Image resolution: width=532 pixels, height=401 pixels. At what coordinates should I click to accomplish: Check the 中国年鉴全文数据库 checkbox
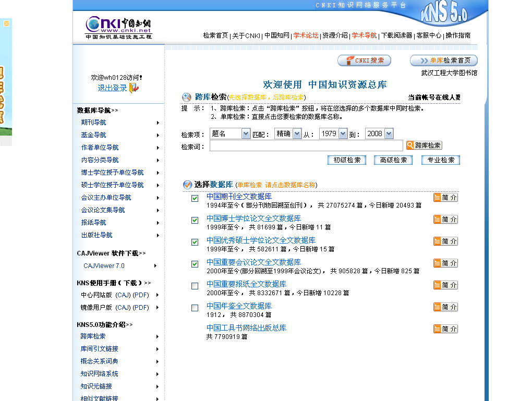pyautogui.click(x=195, y=308)
